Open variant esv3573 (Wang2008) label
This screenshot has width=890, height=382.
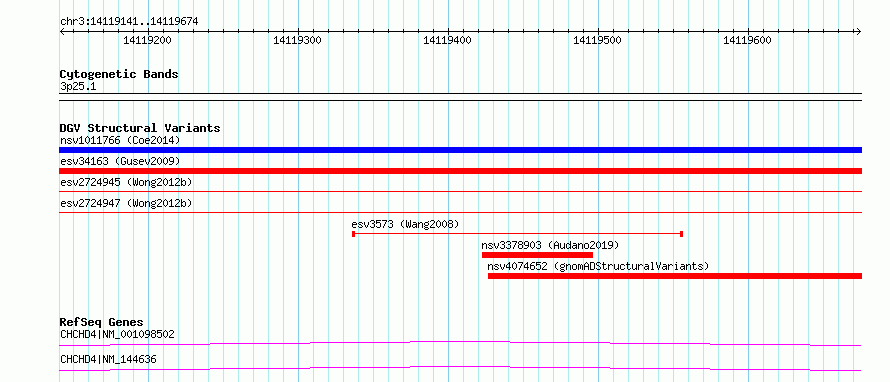[x=405, y=224]
